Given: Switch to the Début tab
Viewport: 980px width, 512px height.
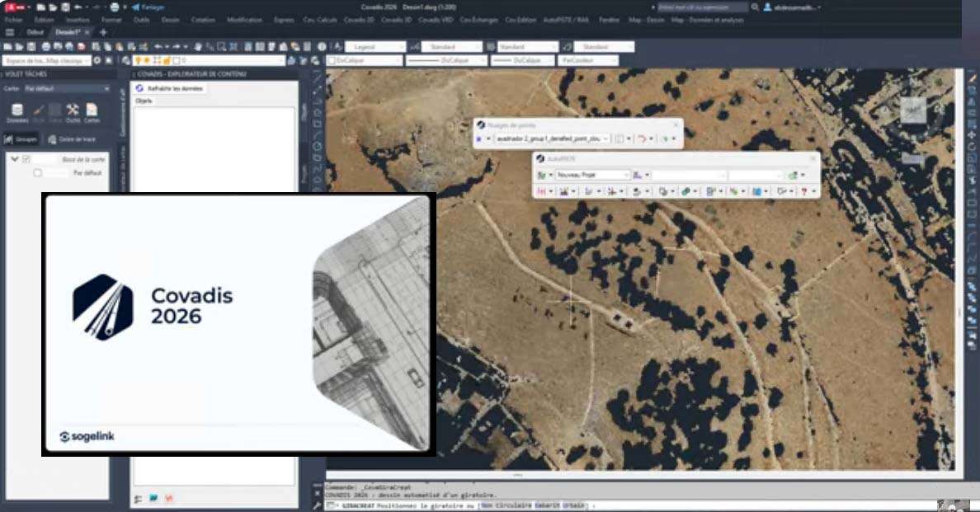Looking at the screenshot, I should (x=35, y=32).
